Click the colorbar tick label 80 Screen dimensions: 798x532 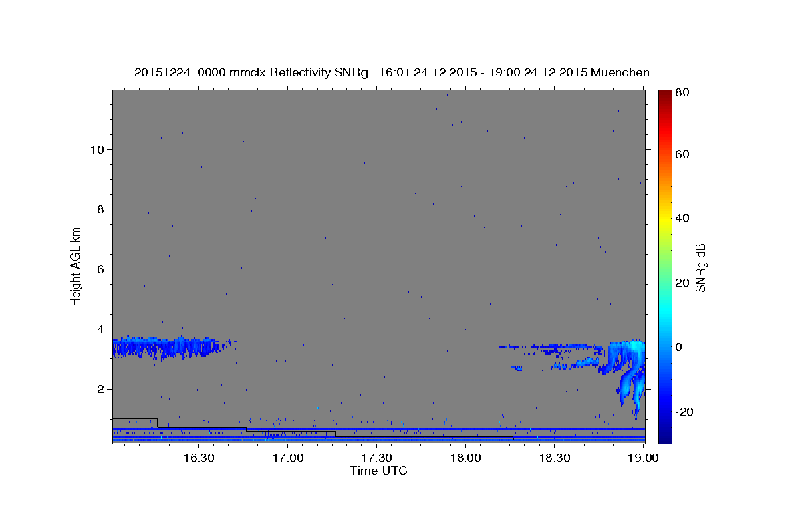[x=684, y=92]
